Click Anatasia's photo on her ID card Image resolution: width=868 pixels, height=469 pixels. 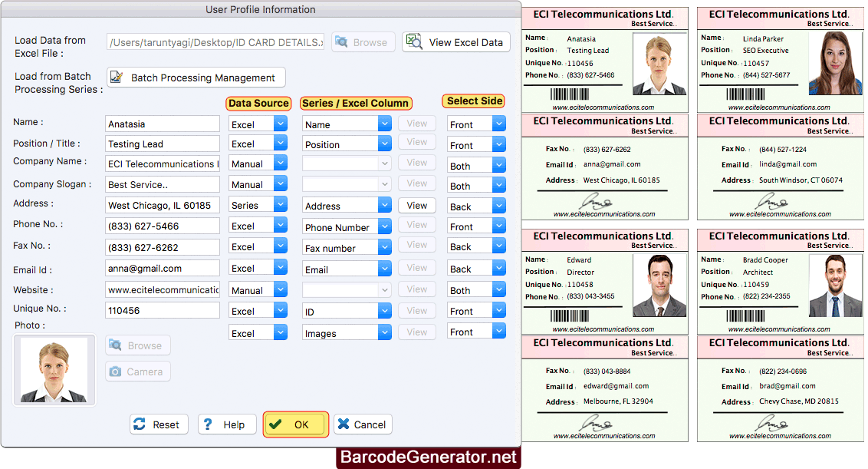659,64
